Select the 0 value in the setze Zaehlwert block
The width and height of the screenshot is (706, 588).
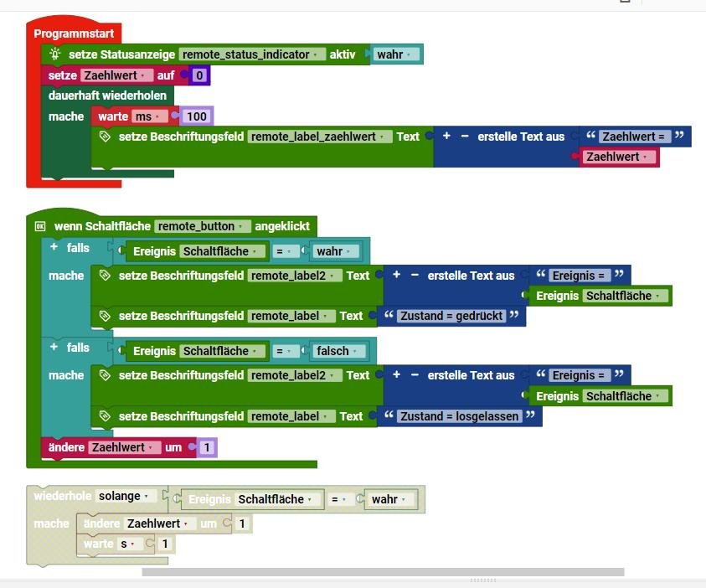click(x=199, y=76)
